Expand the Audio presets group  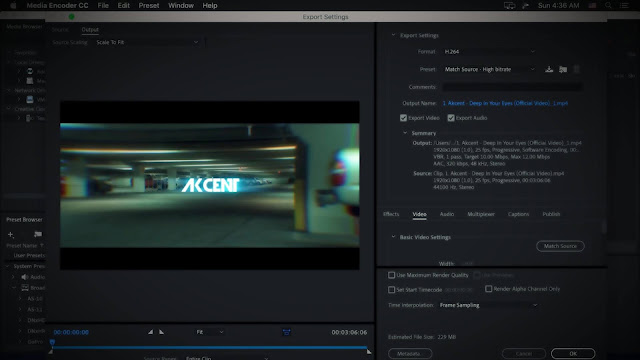tap(13, 277)
